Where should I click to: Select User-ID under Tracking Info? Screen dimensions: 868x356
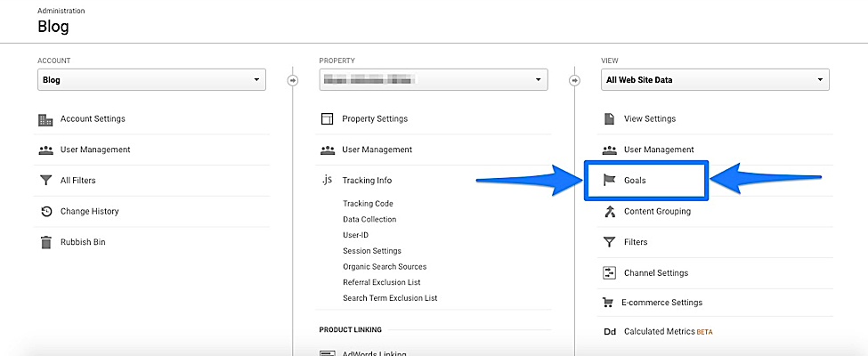[x=355, y=235]
